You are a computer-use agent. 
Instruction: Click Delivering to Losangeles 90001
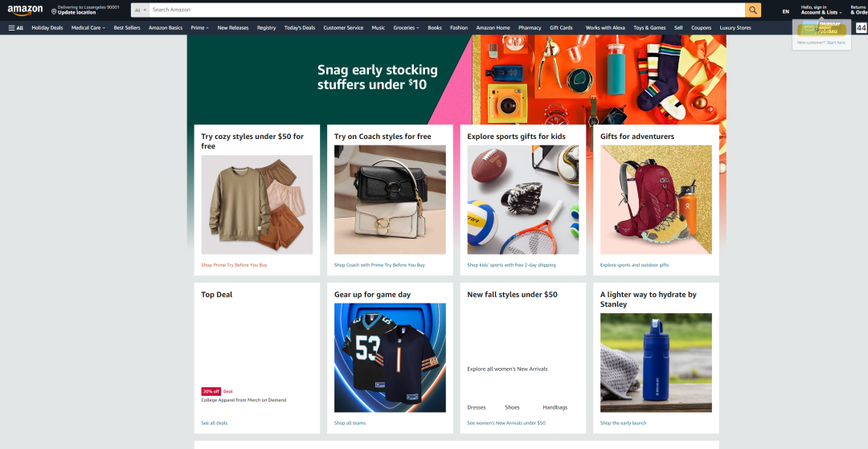click(88, 7)
